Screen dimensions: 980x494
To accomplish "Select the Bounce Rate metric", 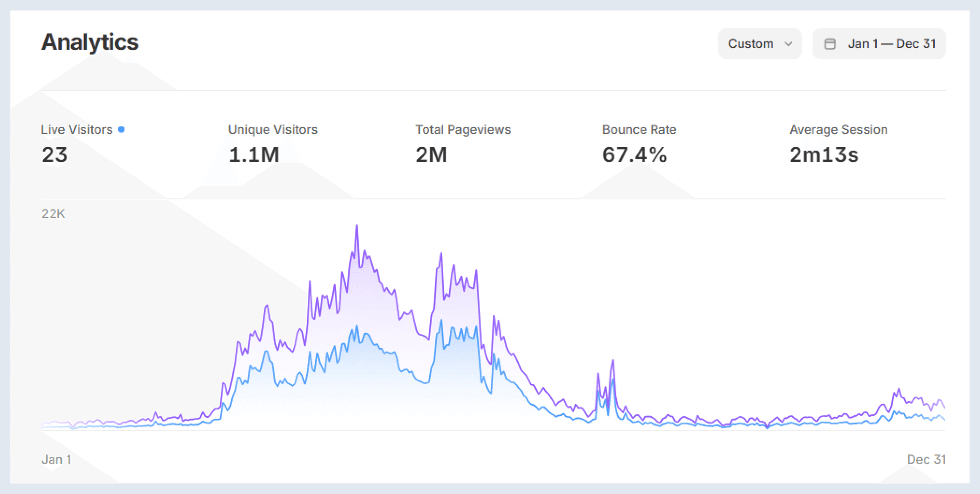I will 639,130.
